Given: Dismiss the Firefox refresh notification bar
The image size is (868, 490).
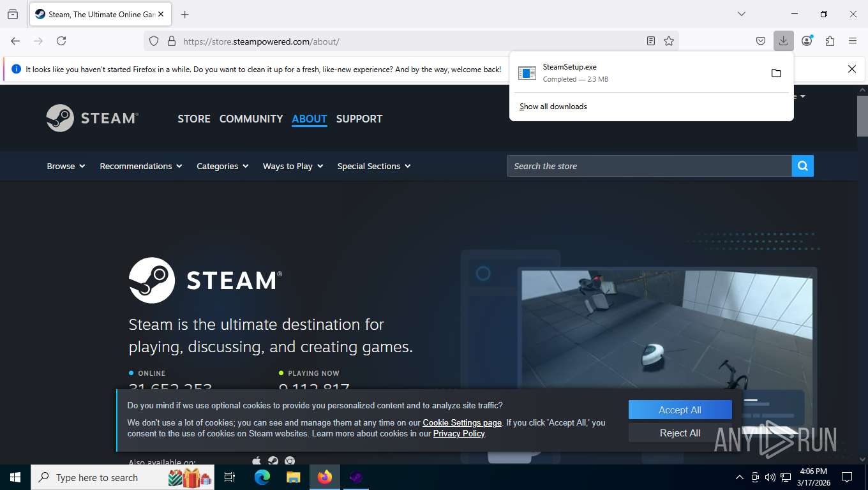Looking at the screenshot, I should click(851, 69).
